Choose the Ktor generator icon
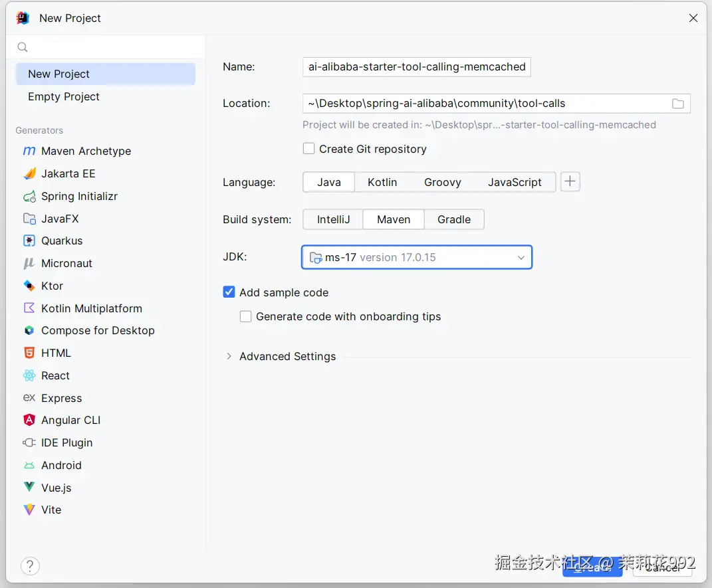Viewport: 712px width, 588px height. click(x=29, y=286)
